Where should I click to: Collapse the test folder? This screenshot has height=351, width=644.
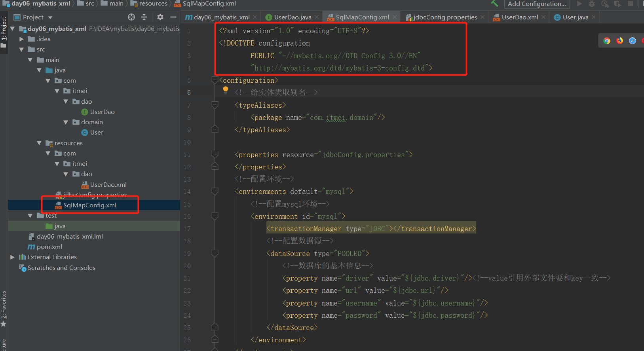30,216
